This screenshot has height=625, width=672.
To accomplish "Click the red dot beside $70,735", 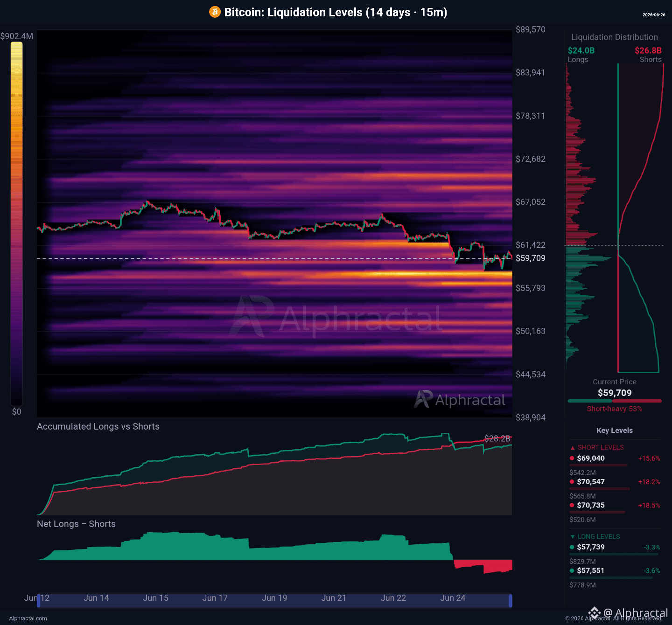I will (x=572, y=505).
